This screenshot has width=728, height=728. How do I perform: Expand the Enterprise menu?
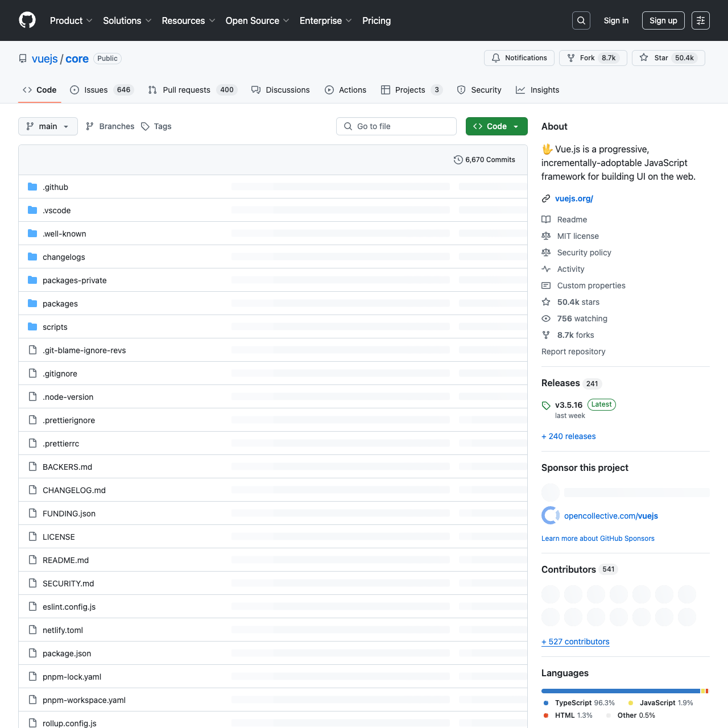coord(326,20)
